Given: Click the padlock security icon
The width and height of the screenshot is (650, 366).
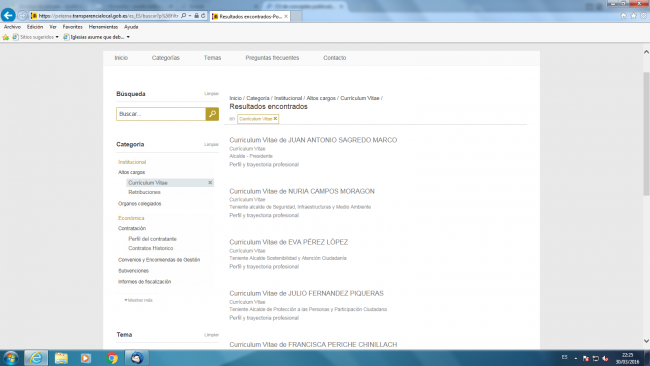Looking at the screenshot, I should click(x=196, y=16).
